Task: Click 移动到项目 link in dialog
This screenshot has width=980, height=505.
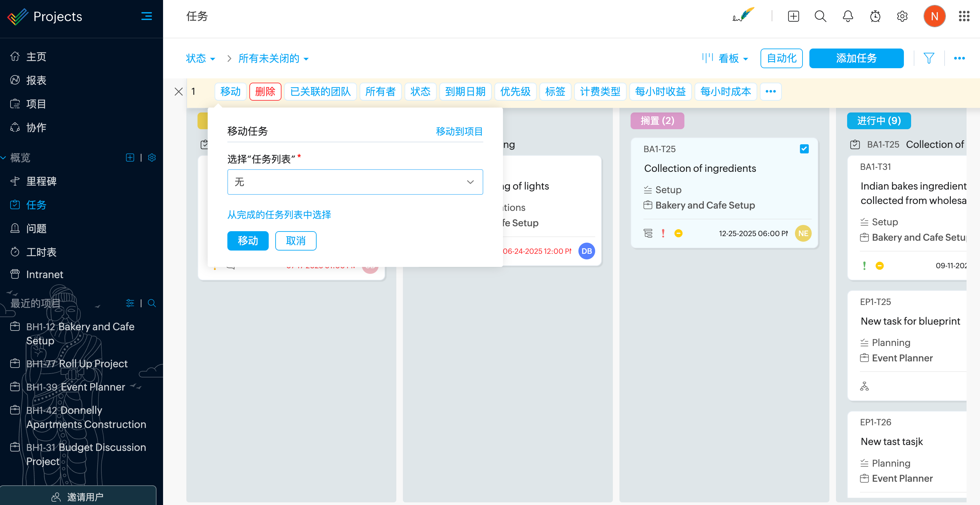Action: point(459,131)
